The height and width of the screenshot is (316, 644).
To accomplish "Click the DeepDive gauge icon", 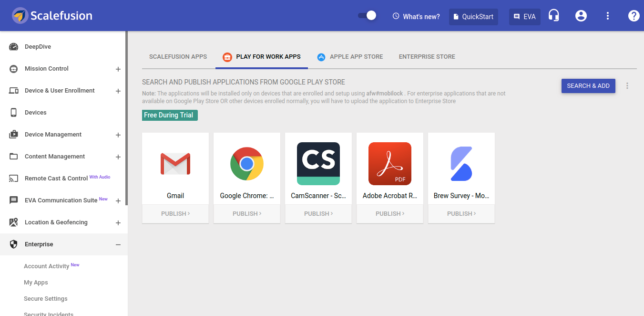I will tap(14, 47).
